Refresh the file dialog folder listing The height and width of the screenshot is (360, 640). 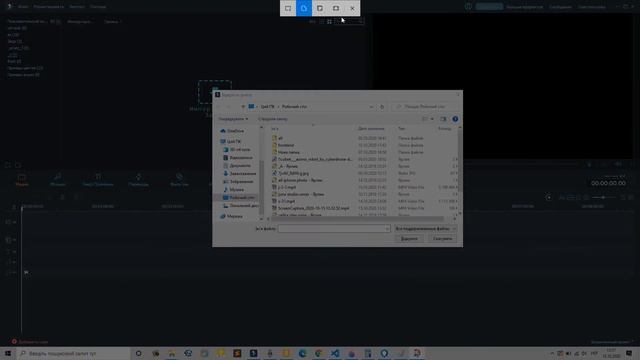tap(382, 107)
